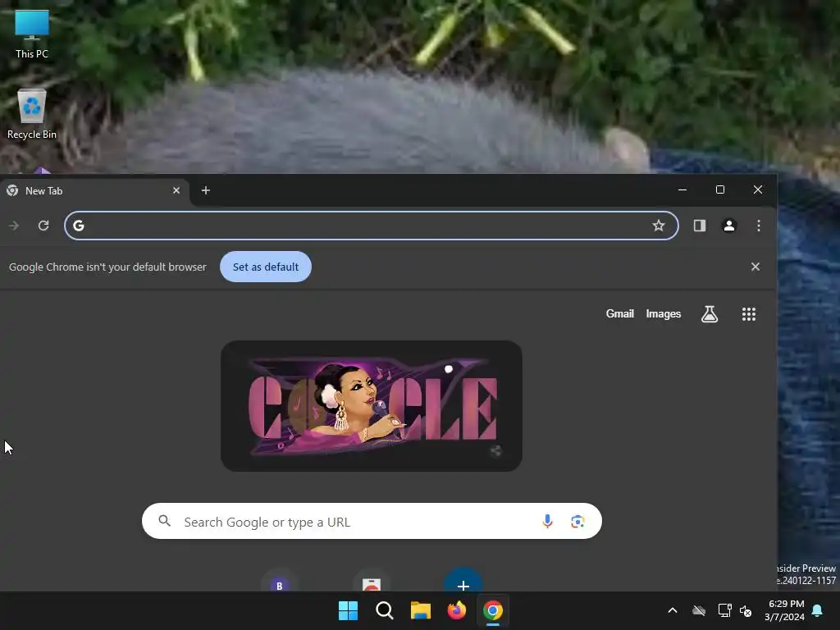Click the muted volume tray icon
The height and width of the screenshot is (630, 840).
point(746,610)
